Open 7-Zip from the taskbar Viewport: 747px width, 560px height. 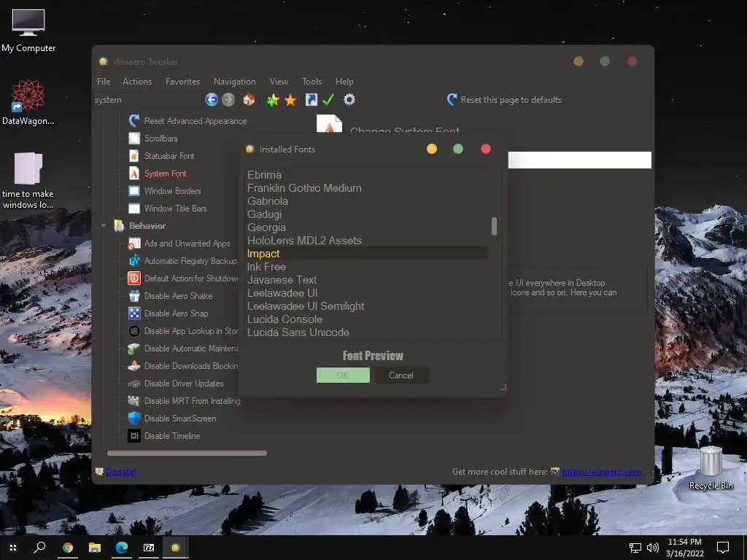(x=149, y=548)
